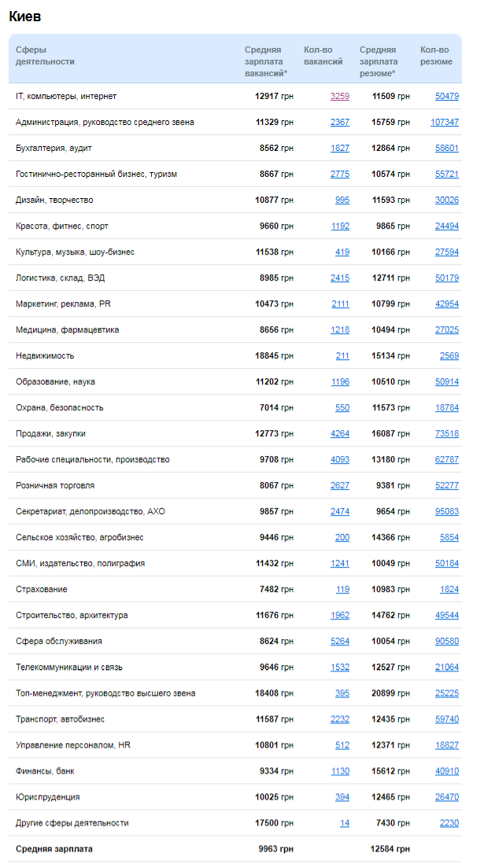Click vacancies link 2367 for Администрация
Viewport: 484px width, 868px height.
click(x=340, y=122)
